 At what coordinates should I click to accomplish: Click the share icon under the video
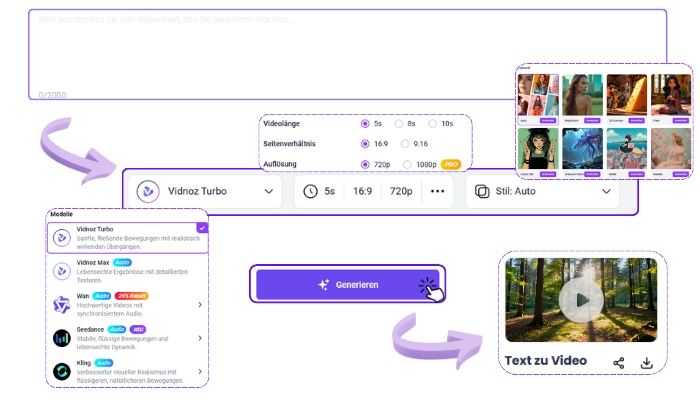619,362
